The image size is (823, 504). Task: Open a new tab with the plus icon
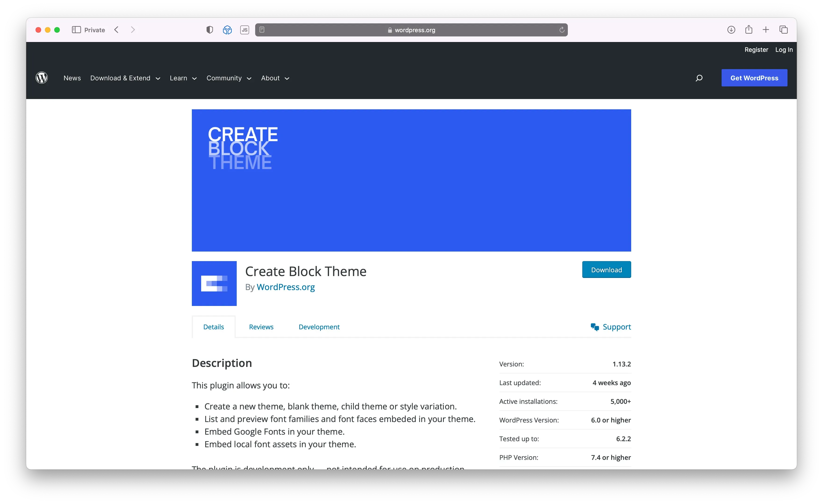click(766, 30)
